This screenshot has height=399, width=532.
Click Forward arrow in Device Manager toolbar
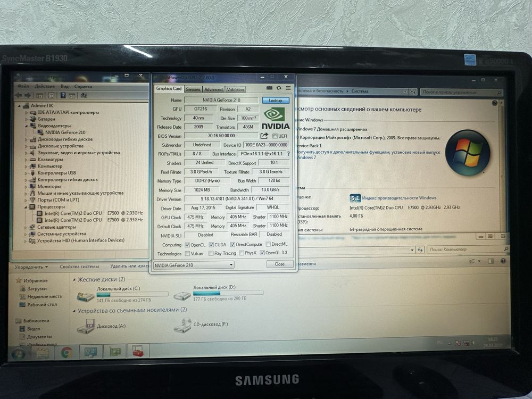28,95
